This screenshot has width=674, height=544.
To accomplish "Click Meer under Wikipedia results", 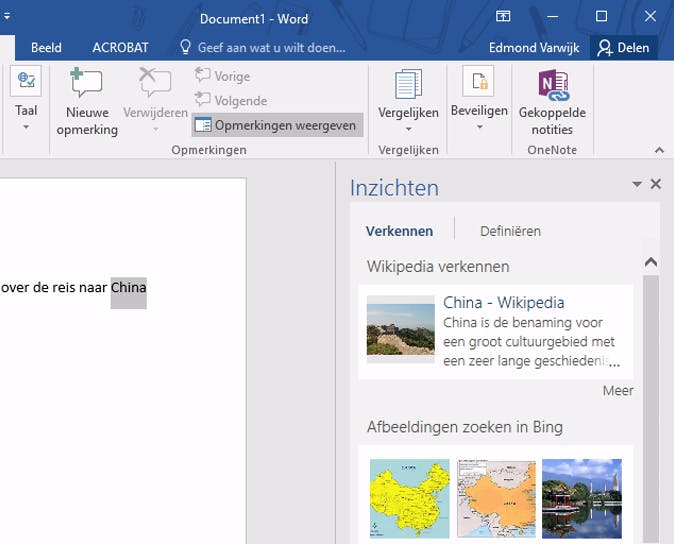I will point(618,391).
